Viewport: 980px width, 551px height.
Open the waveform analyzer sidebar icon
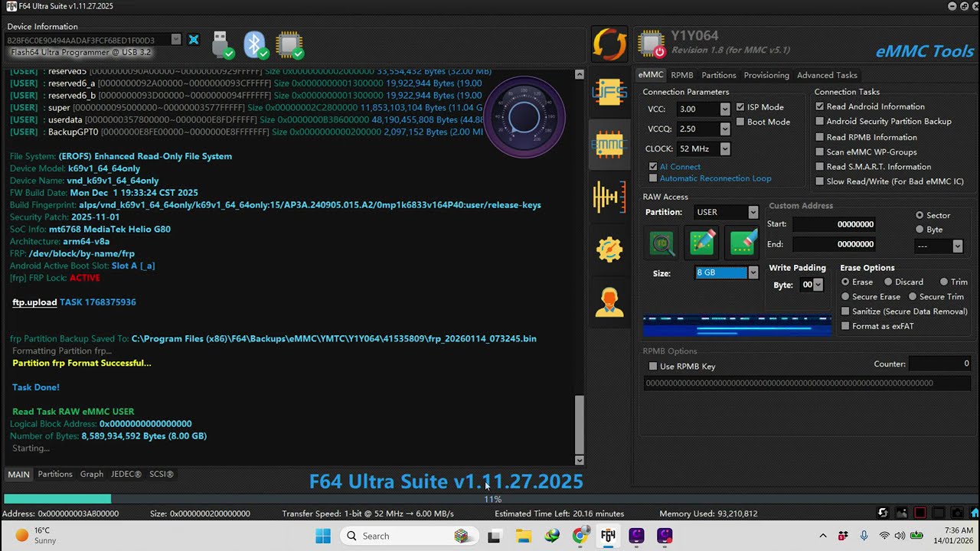click(609, 197)
